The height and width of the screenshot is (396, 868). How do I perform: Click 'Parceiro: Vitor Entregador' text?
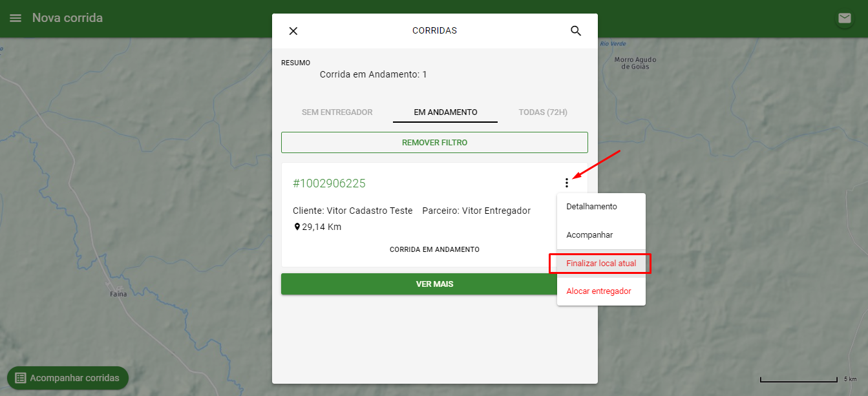click(476, 211)
